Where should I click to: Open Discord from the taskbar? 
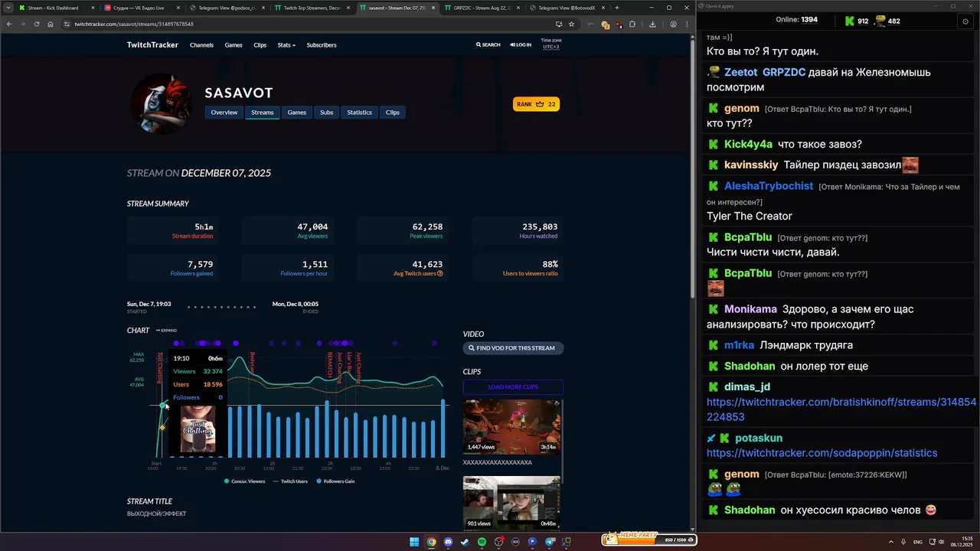coord(448,542)
